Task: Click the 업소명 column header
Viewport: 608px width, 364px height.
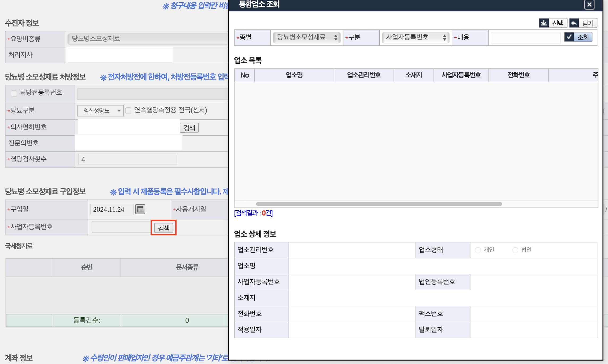Action: pos(294,75)
